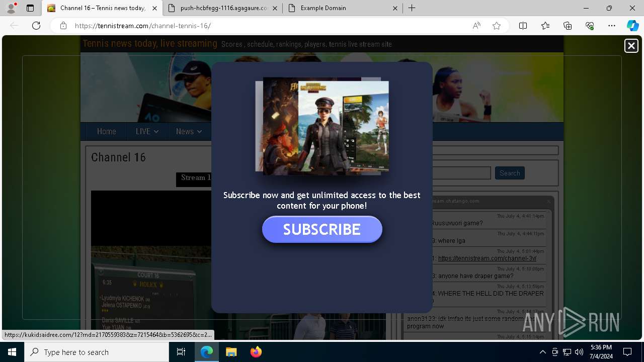The height and width of the screenshot is (362, 644).
Task: Open the notification center icon
Action: (x=627, y=352)
